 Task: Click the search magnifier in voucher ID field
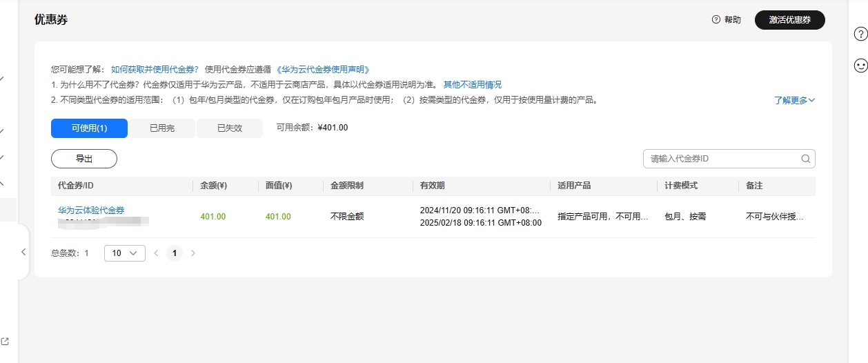(x=805, y=159)
